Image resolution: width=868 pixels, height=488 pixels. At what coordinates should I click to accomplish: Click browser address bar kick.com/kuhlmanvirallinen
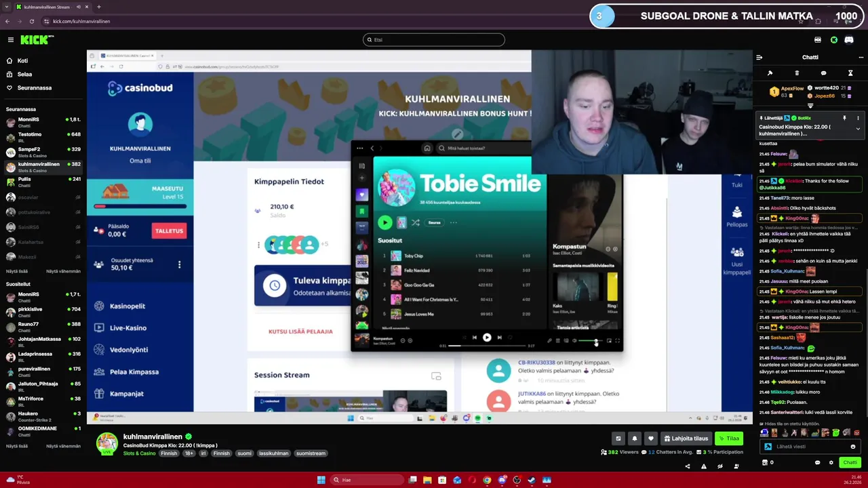[x=81, y=21]
